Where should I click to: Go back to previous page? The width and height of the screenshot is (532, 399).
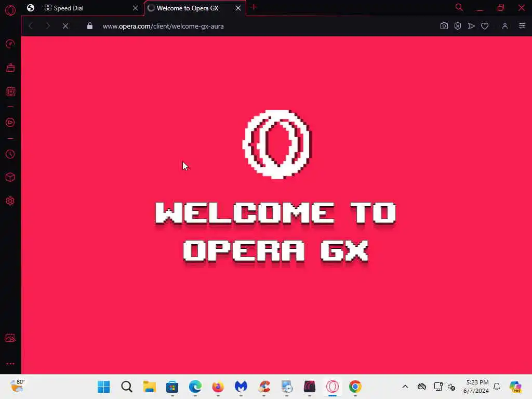(x=31, y=26)
